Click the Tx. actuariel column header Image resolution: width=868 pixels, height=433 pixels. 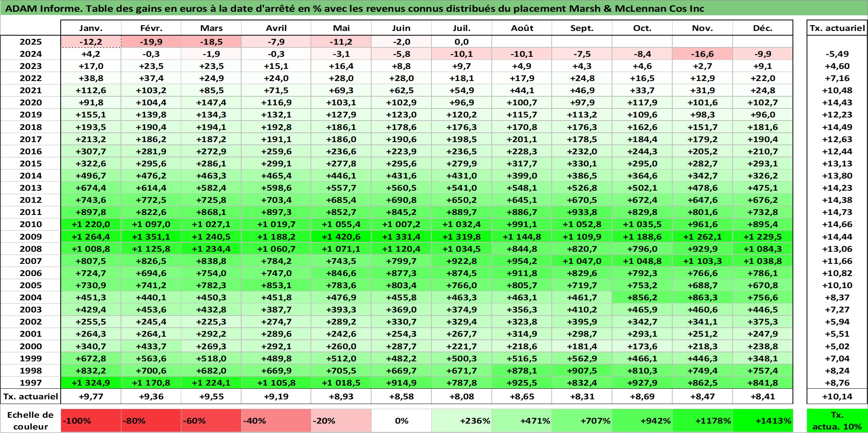click(x=837, y=28)
